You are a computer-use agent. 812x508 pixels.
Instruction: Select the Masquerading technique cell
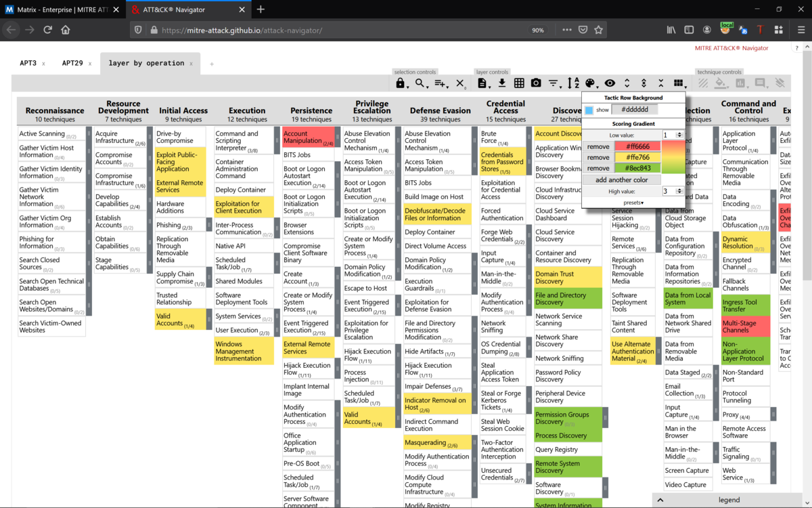pos(437,443)
